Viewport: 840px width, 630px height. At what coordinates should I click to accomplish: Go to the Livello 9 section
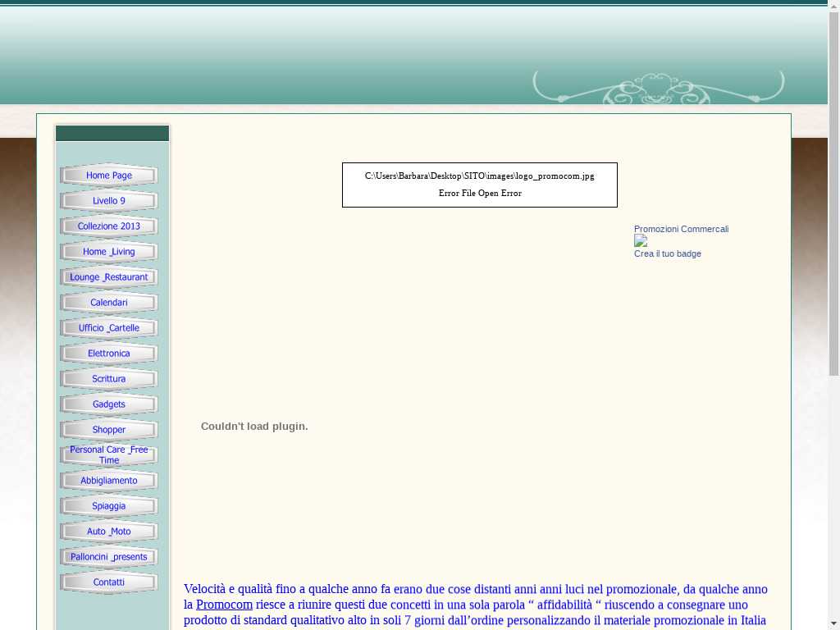point(109,201)
